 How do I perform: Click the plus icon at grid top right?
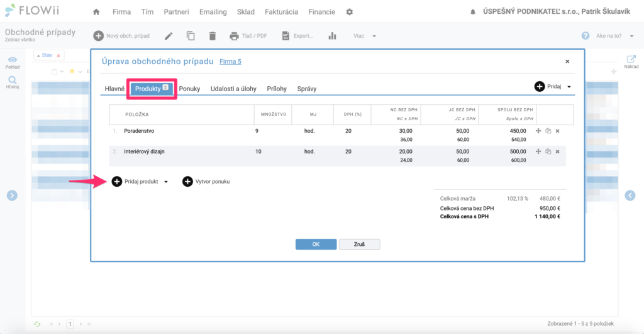(x=614, y=72)
